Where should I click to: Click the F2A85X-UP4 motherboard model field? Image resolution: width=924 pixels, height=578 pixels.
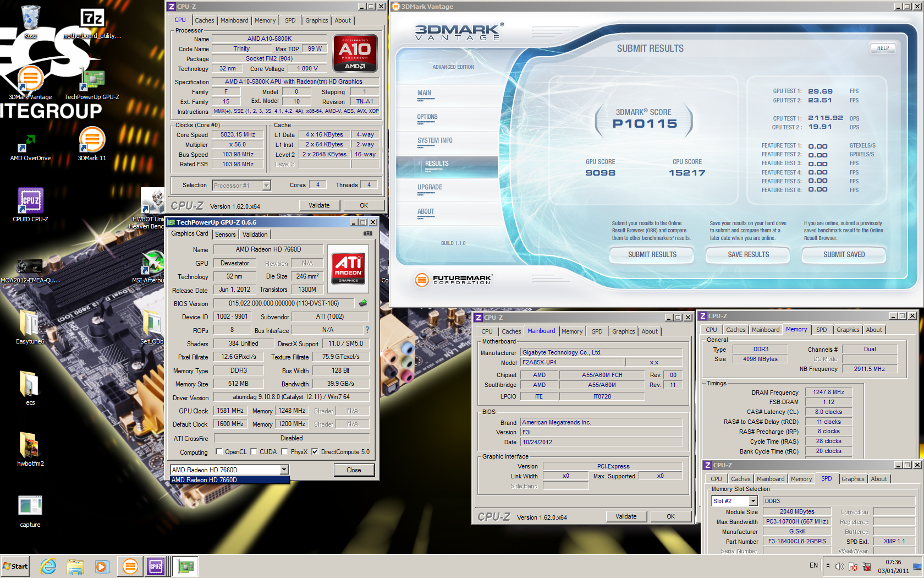click(572, 363)
